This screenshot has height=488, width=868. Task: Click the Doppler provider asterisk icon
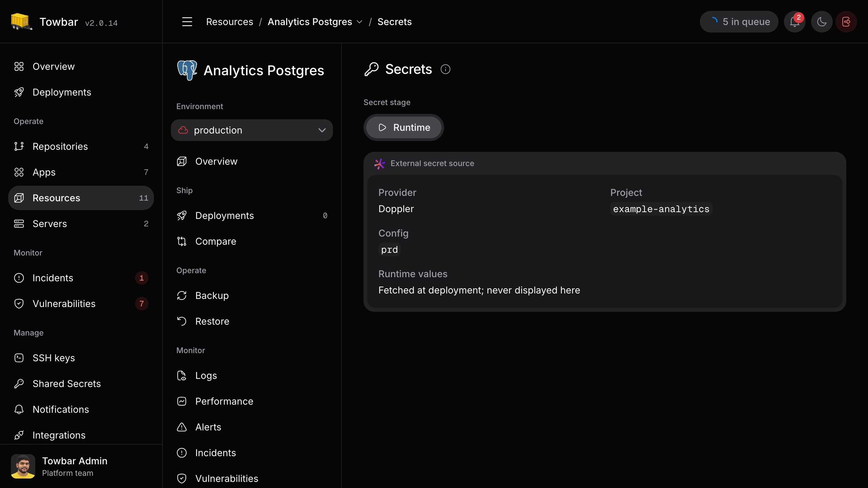[x=379, y=164]
